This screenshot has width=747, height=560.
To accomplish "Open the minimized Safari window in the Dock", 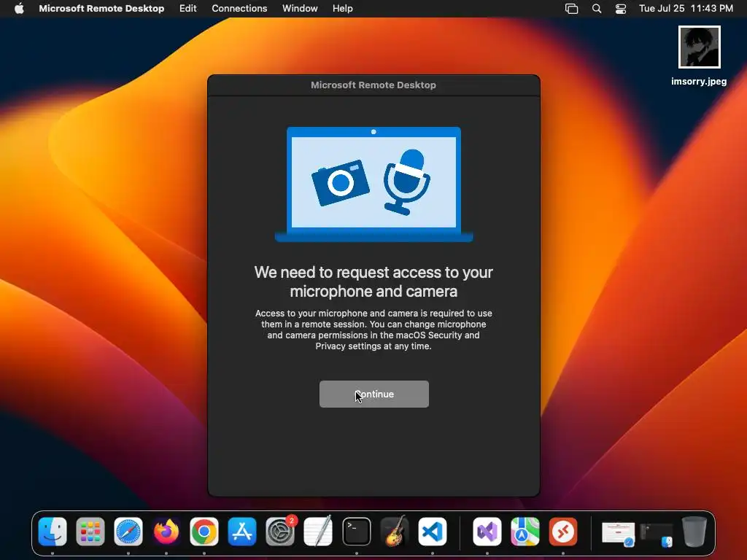I will pos(618,534).
